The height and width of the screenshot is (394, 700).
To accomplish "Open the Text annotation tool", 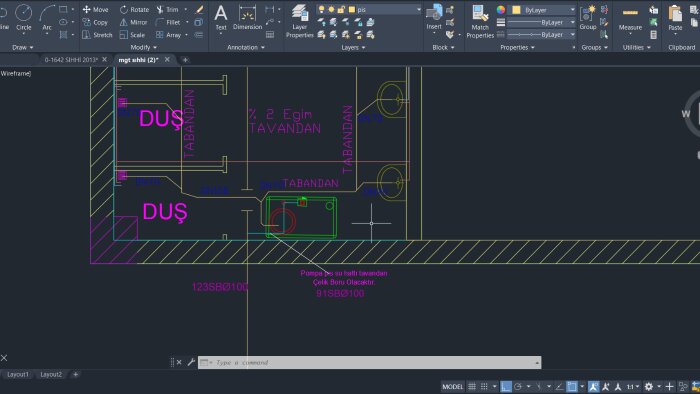I will [x=221, y=18].
